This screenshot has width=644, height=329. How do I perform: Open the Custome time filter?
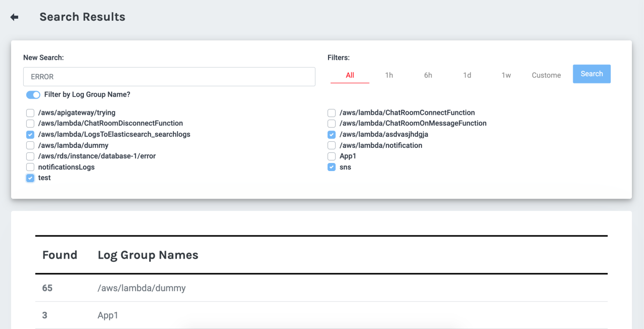click(x=546, y=75)
